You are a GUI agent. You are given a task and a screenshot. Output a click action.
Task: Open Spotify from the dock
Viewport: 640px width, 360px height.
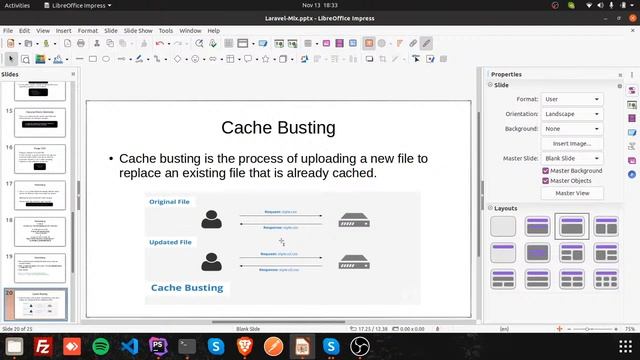coord(101,347)
